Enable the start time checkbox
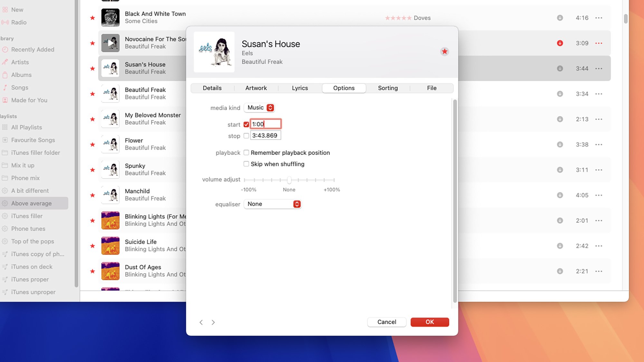644x362 pixels. click(246, 124)
